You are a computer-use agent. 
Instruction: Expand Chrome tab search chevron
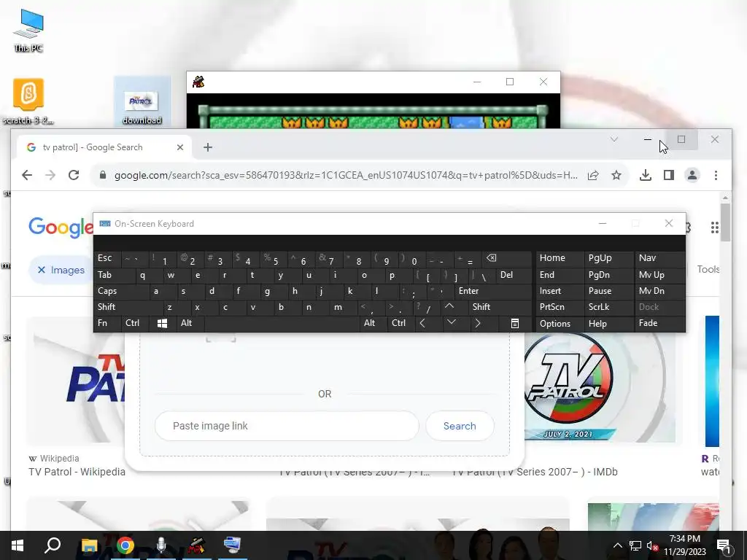pos(614,139)
